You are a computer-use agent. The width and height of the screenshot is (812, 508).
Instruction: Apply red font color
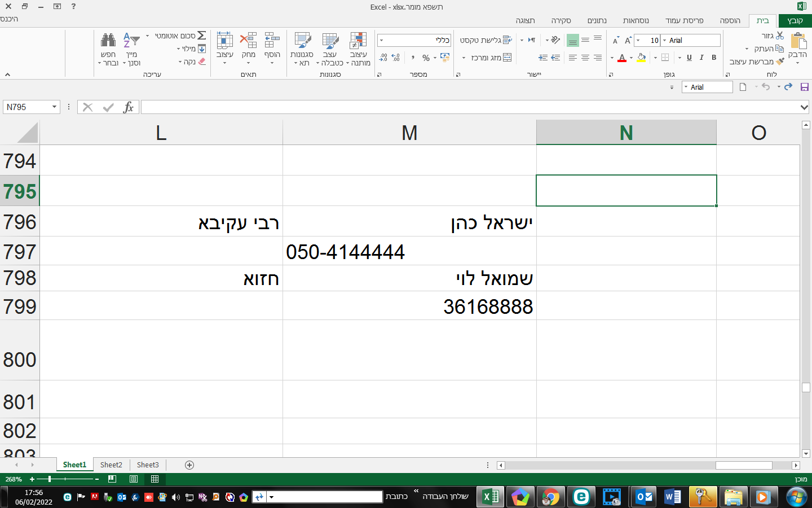(622, 58)
